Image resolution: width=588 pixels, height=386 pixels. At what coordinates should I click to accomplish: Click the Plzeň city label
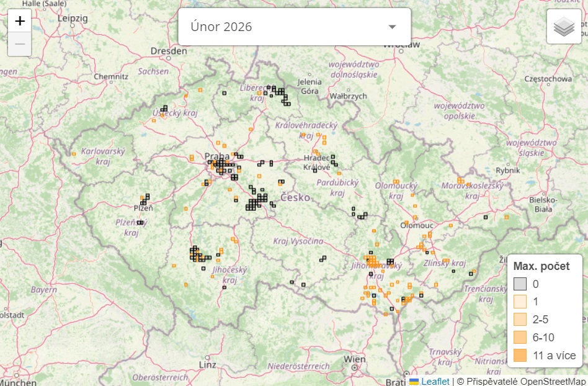click(x=143, y=209)
